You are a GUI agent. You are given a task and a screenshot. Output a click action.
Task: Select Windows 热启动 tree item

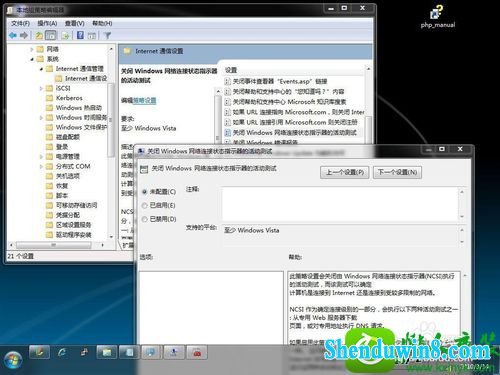click(74, 108)
